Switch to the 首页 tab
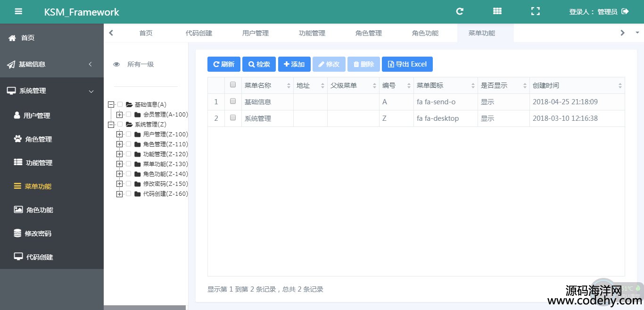The height and width of the screenshot is (310, 644). [x=146, y=33]
